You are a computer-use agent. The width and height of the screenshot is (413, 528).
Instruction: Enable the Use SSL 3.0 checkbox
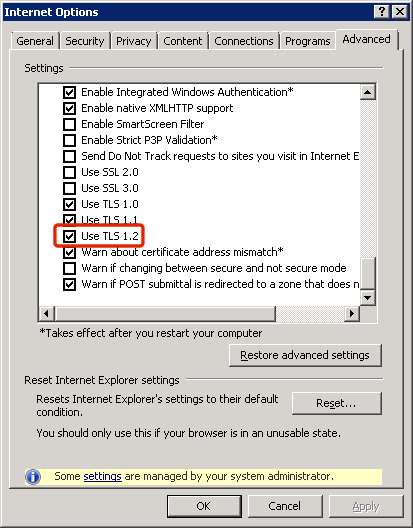(69, 188)
